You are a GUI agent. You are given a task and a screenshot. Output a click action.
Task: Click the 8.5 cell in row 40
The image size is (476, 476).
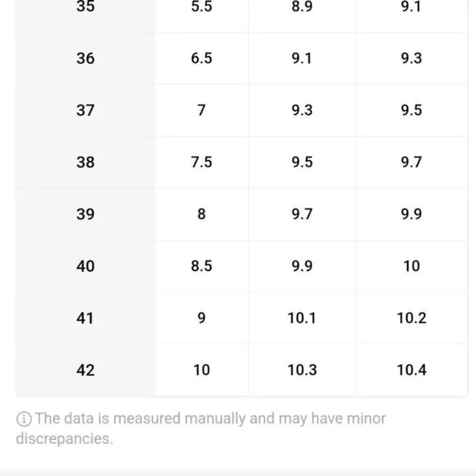(202, 266)
